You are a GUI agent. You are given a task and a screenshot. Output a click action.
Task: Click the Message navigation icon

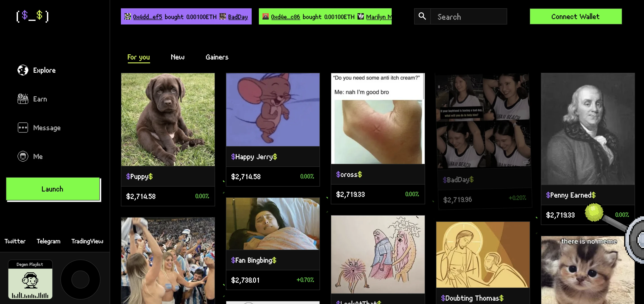pyautogui.click(x=22, y=128)
